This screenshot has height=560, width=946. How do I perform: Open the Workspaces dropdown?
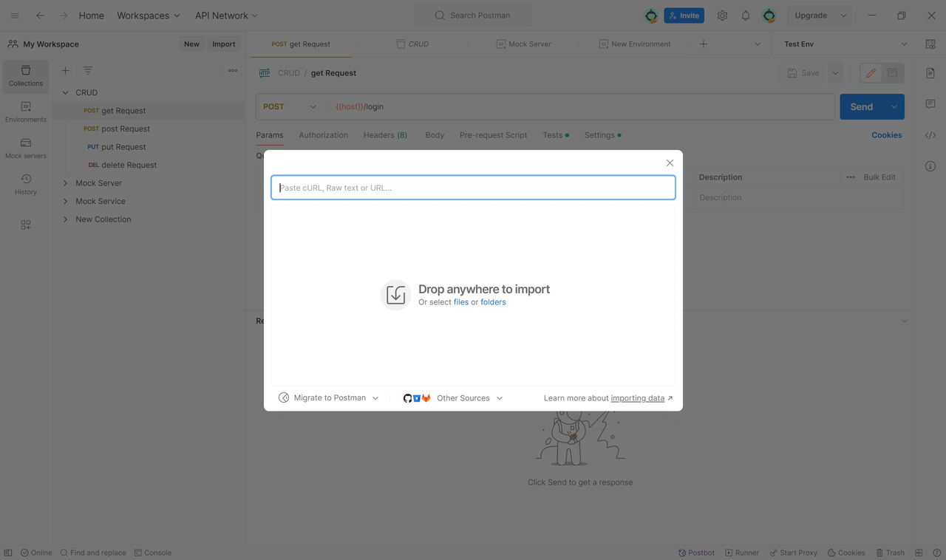pyautogui.click(x=149, y=16)
